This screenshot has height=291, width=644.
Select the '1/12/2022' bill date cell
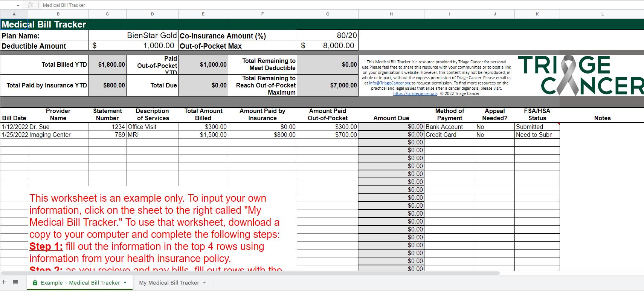14,127
